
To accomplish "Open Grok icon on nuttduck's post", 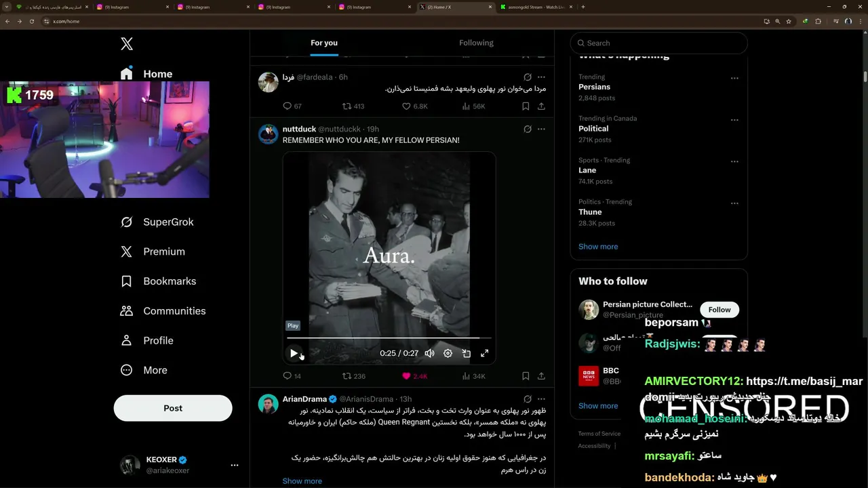I will (528, 129).
